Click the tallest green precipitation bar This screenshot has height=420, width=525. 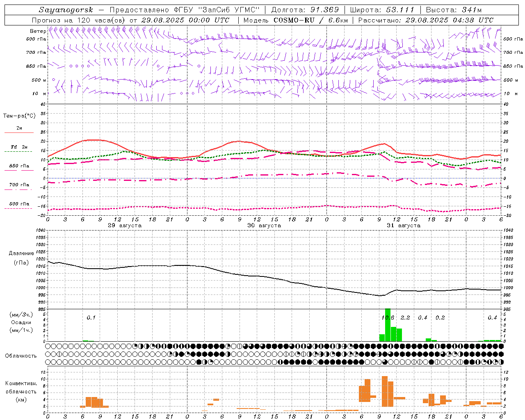click(388, 325)
